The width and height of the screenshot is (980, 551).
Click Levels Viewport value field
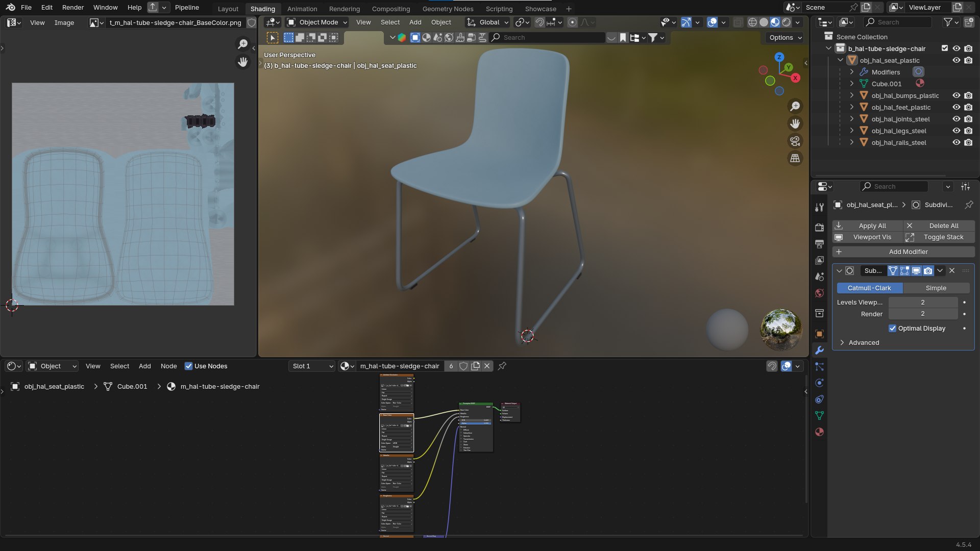(923, 302)
